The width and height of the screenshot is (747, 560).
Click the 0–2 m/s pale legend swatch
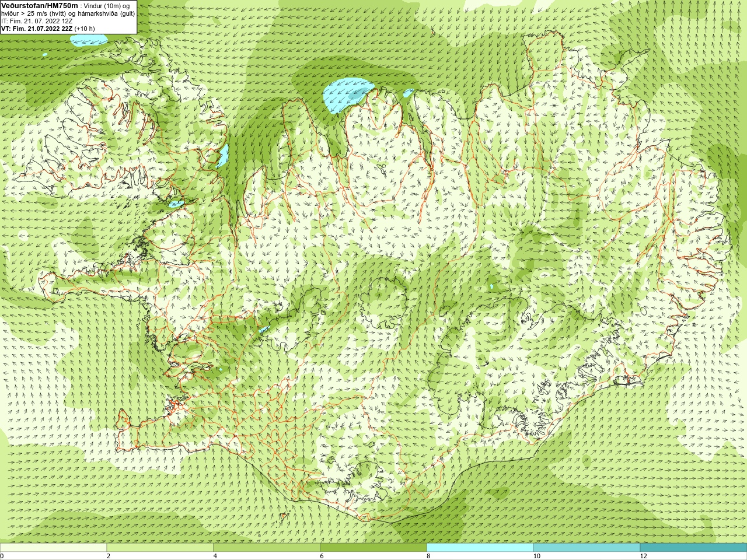[53, 548]
